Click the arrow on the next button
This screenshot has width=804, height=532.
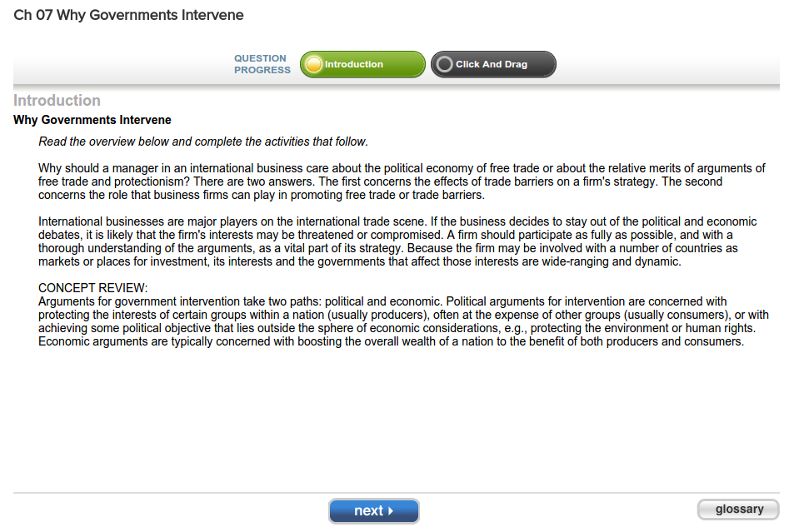[x=390, y=511]
